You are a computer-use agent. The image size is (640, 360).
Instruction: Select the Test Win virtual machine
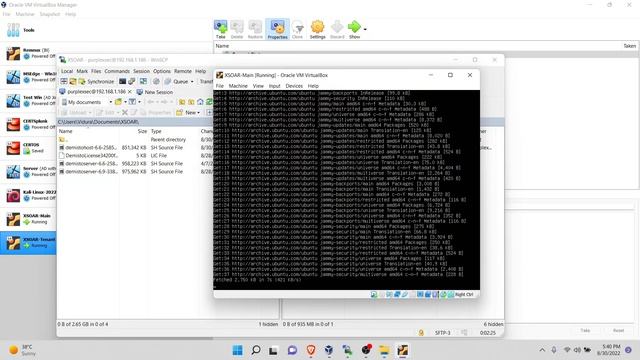(x=28, y=101)
